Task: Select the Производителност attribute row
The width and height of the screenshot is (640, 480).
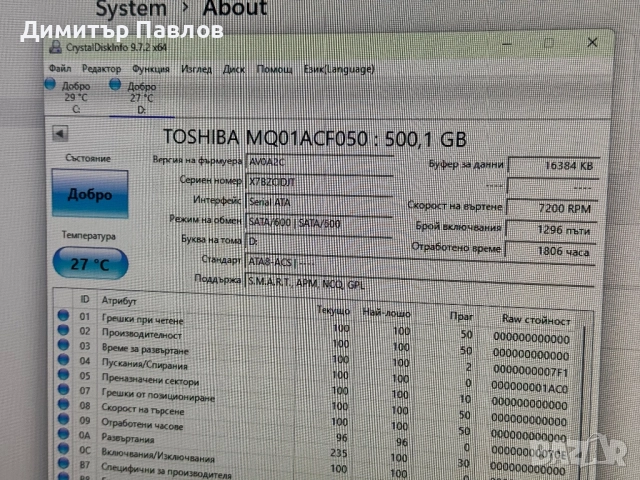Action: pos(314,342)
